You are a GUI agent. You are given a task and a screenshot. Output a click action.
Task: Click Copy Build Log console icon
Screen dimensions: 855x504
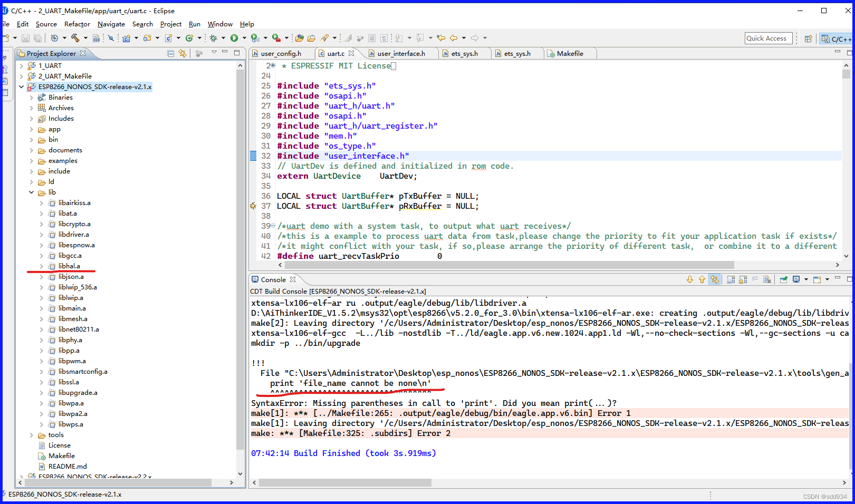tap(731, 279)
